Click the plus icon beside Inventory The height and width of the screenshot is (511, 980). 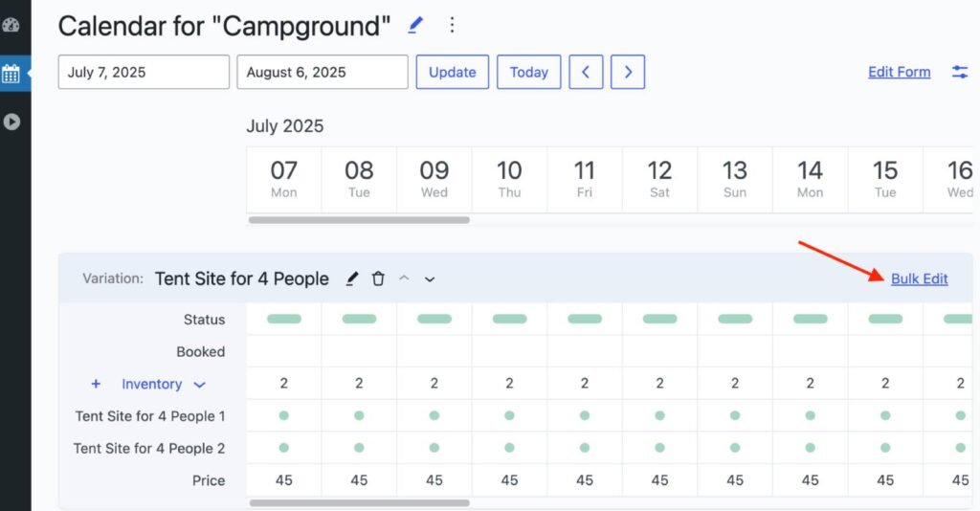pyautogui.click(x=96, y=384)
